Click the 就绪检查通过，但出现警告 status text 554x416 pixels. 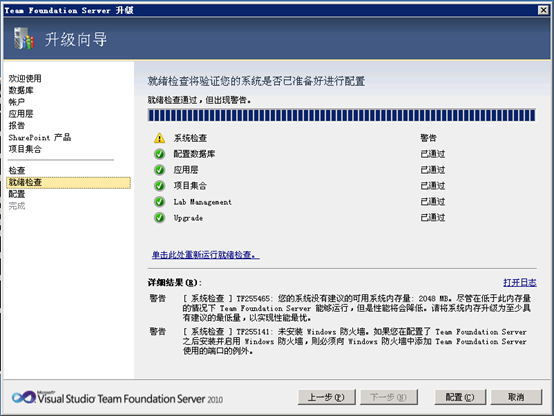coord(200,100)
